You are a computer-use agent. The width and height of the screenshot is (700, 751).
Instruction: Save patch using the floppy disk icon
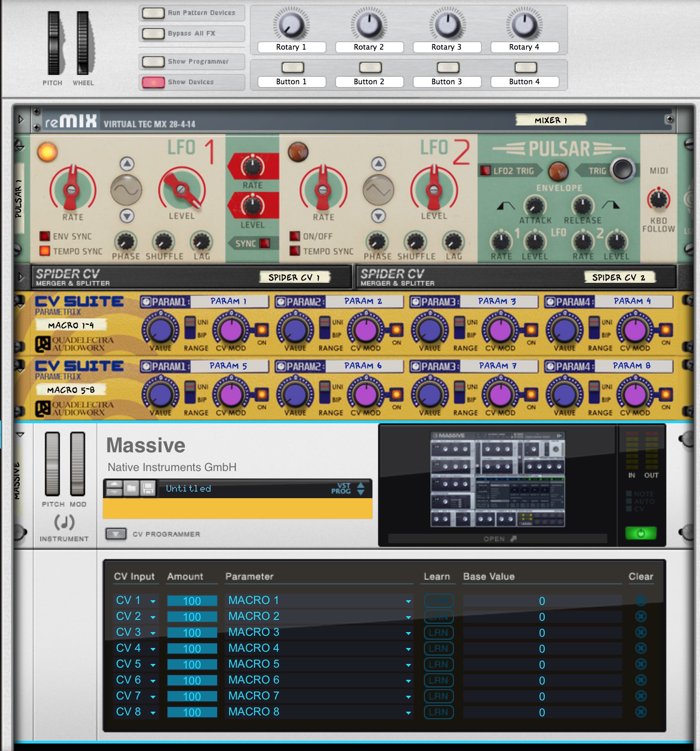pyautogui.click(x=148, y=488)
